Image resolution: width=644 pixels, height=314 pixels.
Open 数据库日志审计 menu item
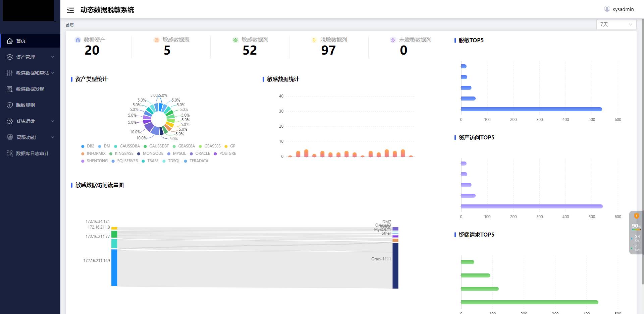pyautogui.click(x=30, y=153)
